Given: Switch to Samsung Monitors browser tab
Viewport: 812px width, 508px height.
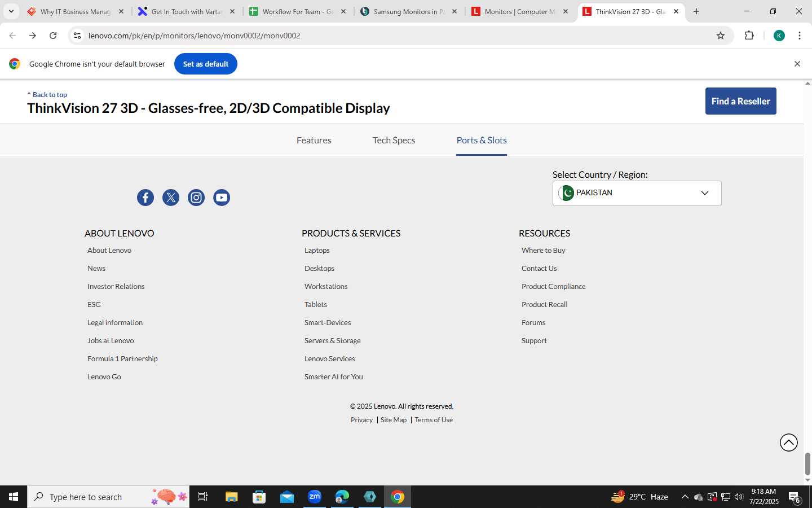Looking at the screenshot, I should (408, 11).
